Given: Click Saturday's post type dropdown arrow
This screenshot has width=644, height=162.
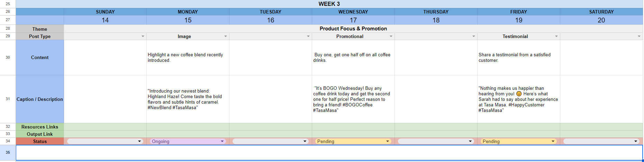Looking at the screenshot, I should click(x=639, y=36).
